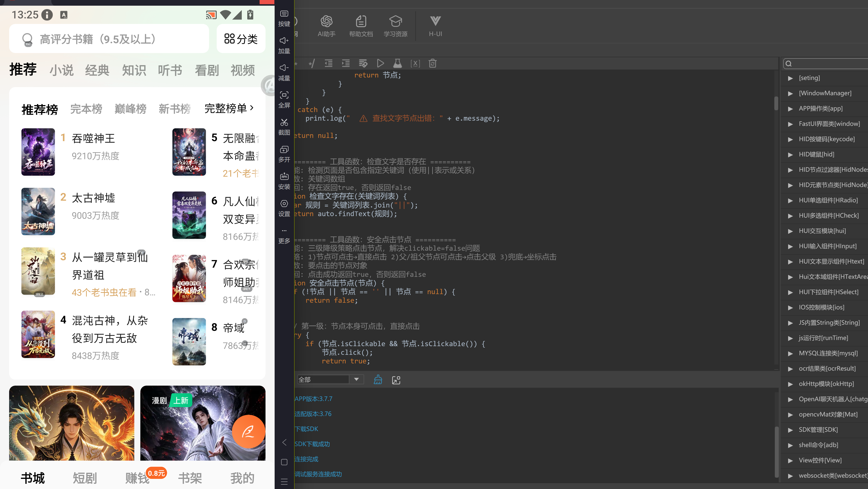Expand the [seting] tree node
This screenshot has height=489, width=868.
790,78
